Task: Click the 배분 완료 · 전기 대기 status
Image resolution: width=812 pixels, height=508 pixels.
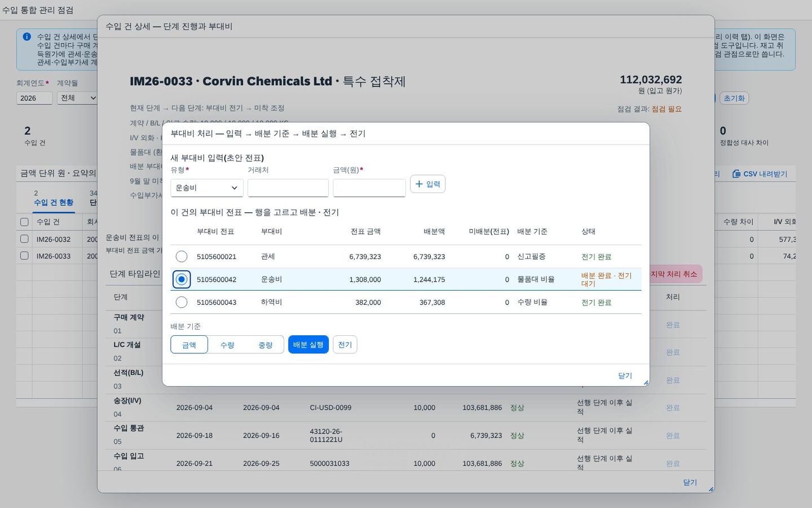Action: (607, 279)
